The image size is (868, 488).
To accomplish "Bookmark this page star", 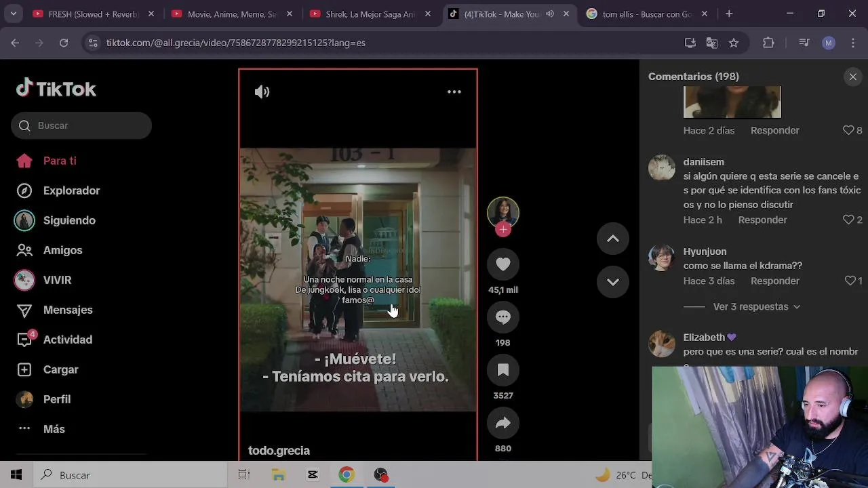I will click(734, 43).
